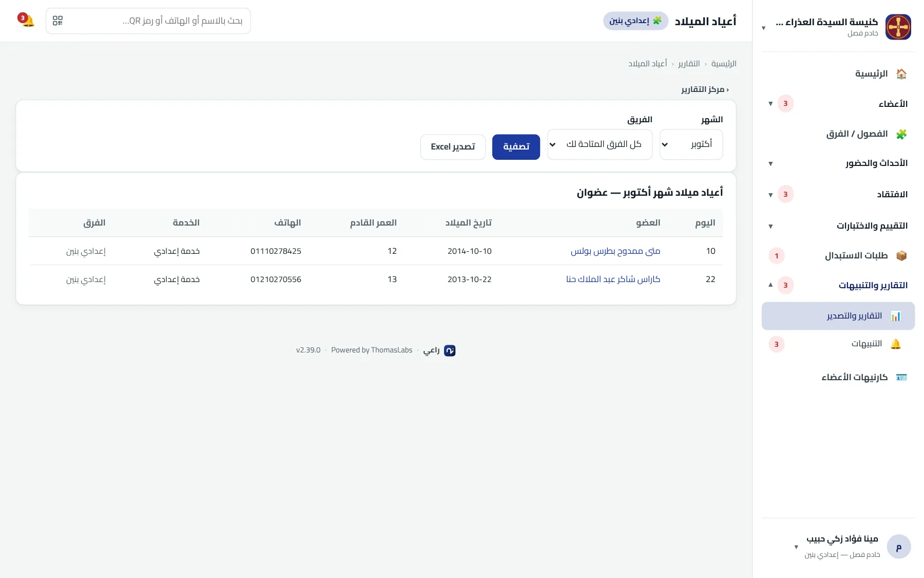Open member متى ممدوح بطرس بولس
This screenshot has height=578, width=924.
pyautogui.click(x=615, y=251)
